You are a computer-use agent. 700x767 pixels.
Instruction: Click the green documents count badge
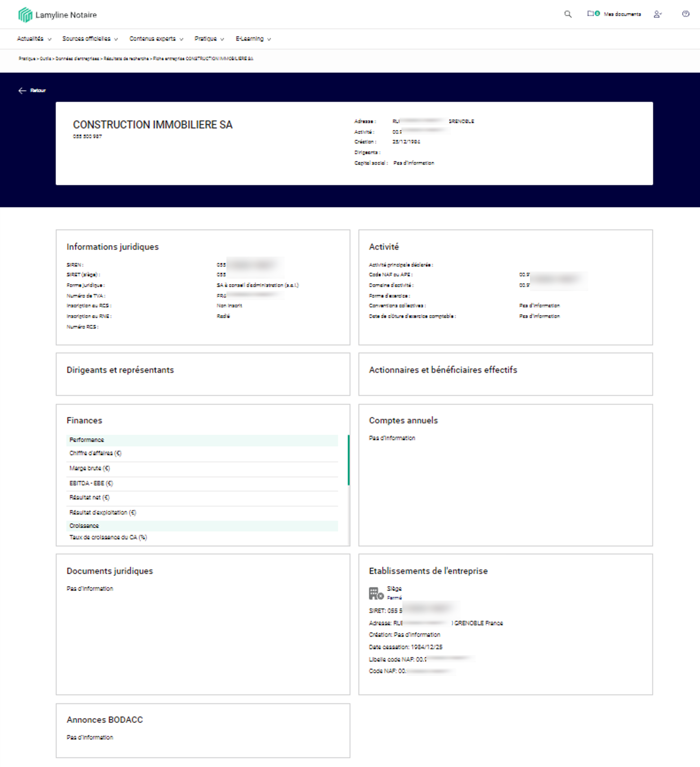597,13
